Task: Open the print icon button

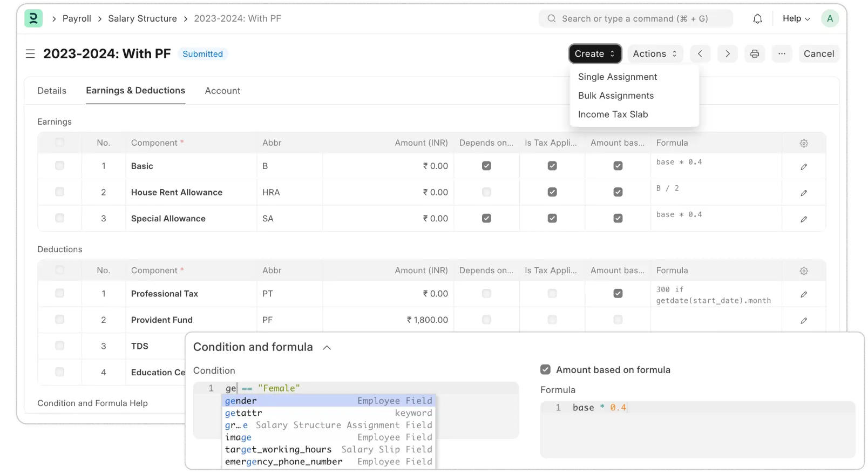Action: (x=755, y=54)
